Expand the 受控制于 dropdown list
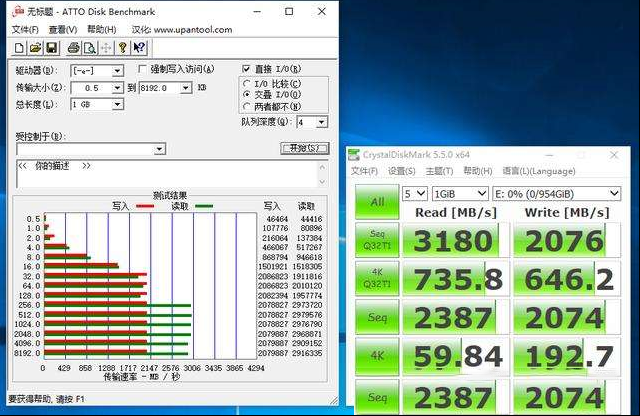The width and height of the screenshot is (640, 416). 160,149
